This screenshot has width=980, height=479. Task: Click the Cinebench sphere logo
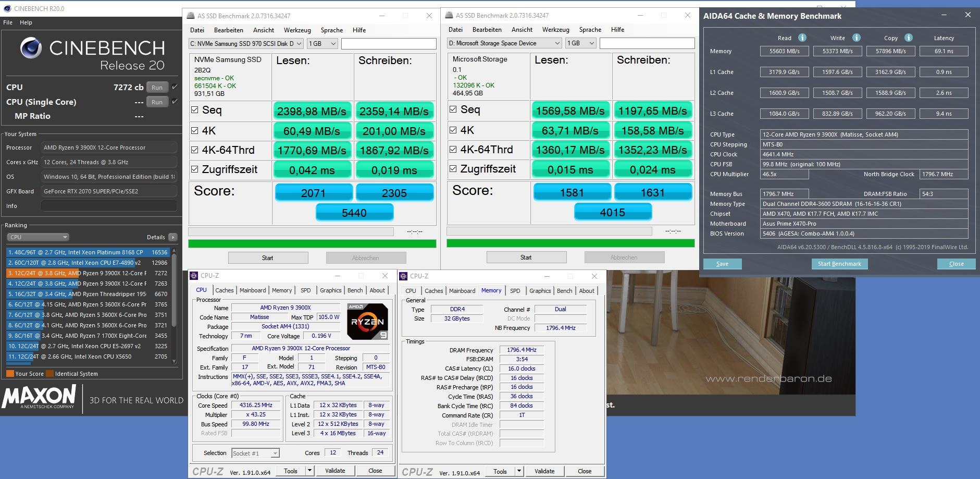(31, 48)
